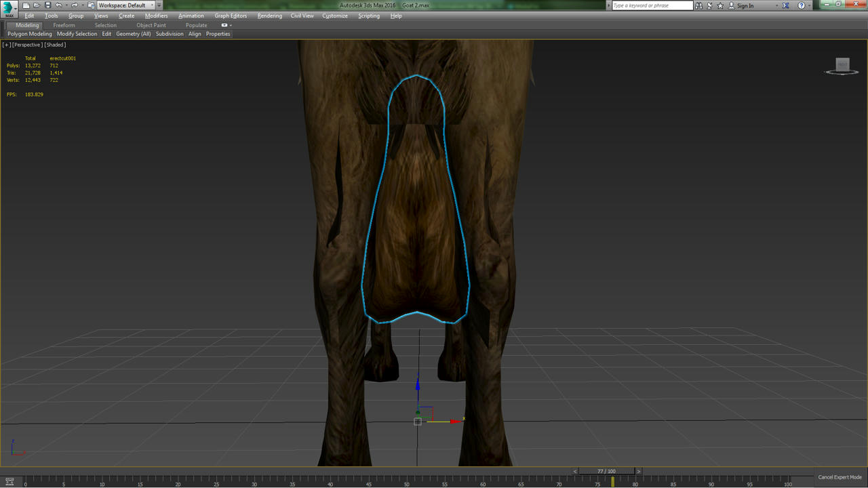This screenshot has height=488, width=868.
Task: Open the Redo history dropdown arrow
Action: pos(81,5)
